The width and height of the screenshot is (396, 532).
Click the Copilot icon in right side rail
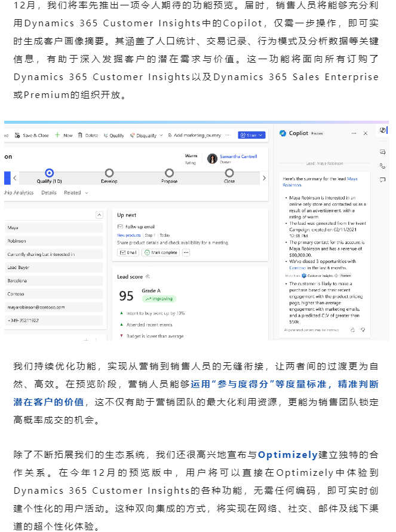383,130
